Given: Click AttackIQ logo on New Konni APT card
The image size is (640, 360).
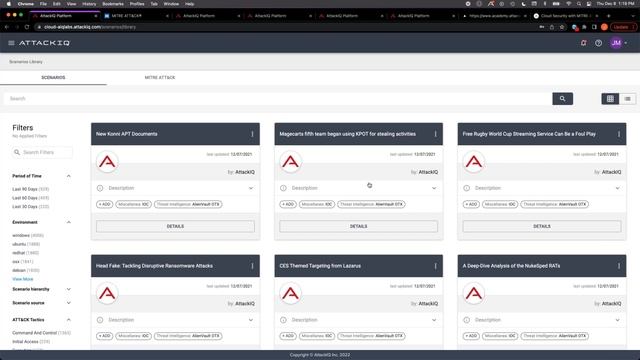Looking at the screenshot, I should [107, 162].
